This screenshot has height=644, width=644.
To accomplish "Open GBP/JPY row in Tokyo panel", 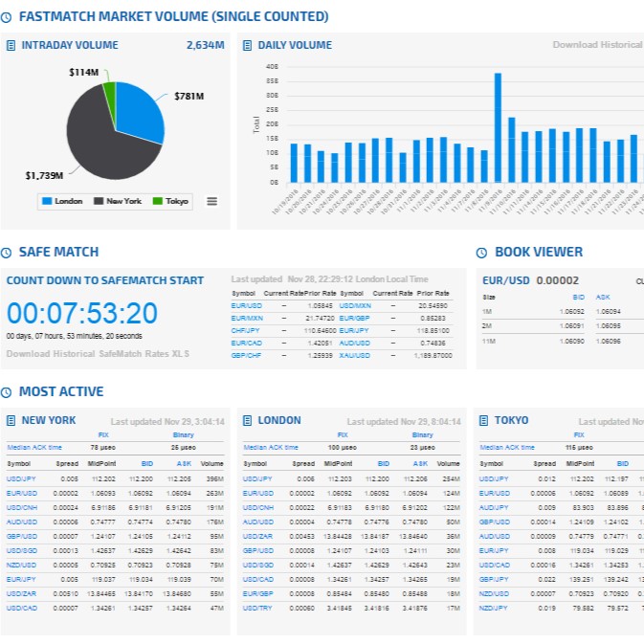I will 561,580.
